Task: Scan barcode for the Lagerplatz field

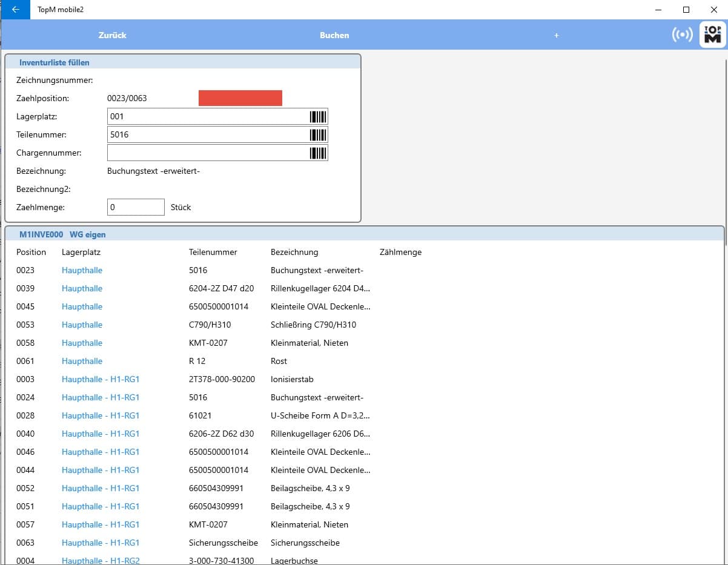Action: 319,116
